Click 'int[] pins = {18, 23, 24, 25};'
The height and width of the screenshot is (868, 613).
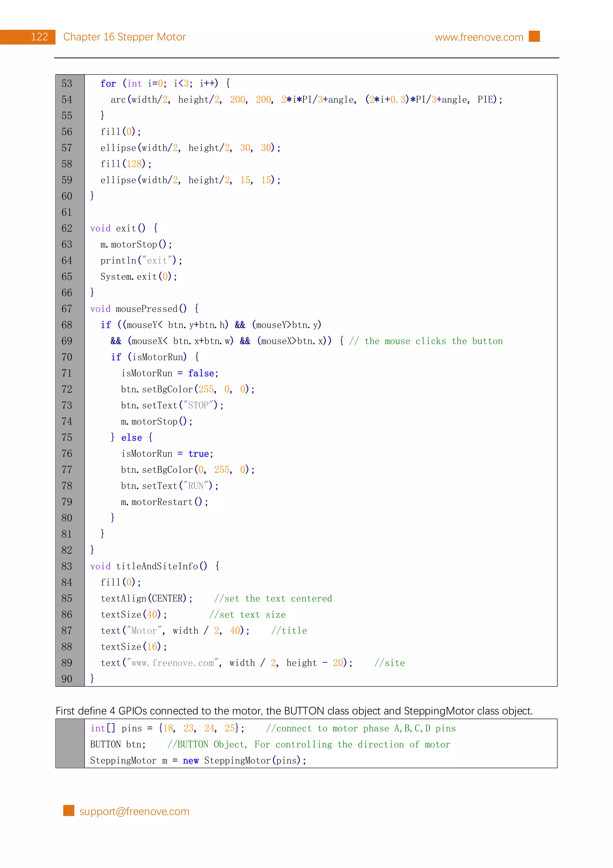167,728
